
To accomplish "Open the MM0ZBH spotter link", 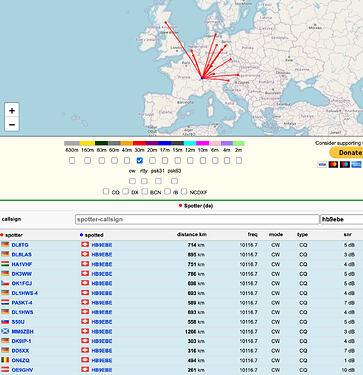I will 23,332.
